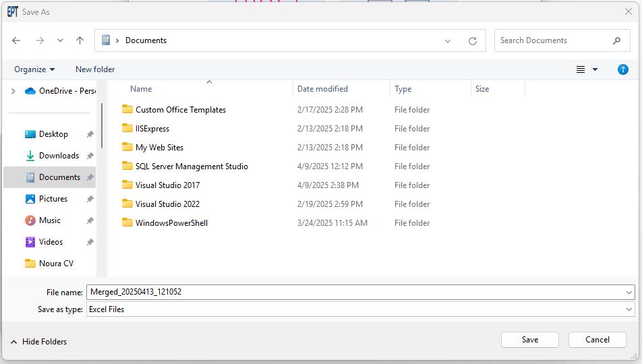The height and width of the screenshot is (364, 642).
Task: Click New folder in the toolbar
Action: click(95, 69)
